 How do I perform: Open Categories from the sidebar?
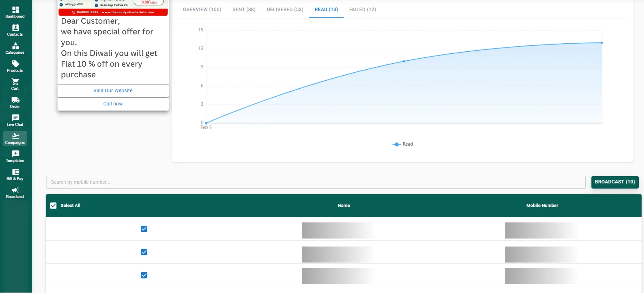click(15, 49)
